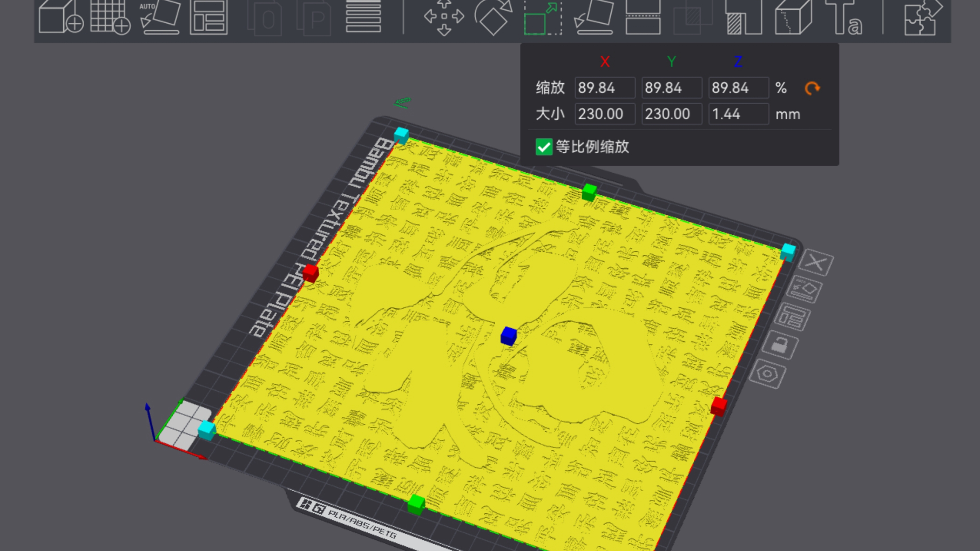980x551 pixels.
Task: Select the Lay on face tool
Action: coord(594,17)
